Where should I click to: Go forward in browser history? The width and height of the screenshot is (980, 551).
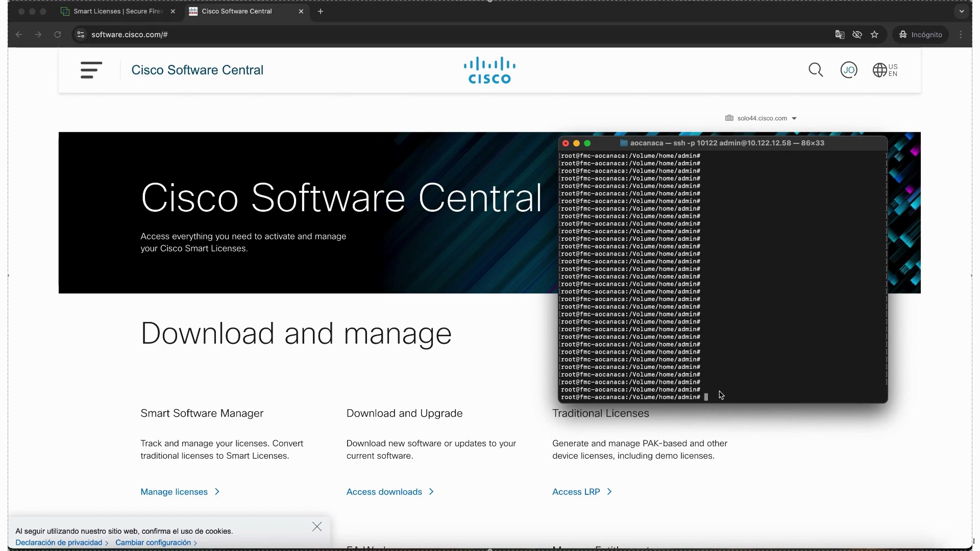coord(38,35)
